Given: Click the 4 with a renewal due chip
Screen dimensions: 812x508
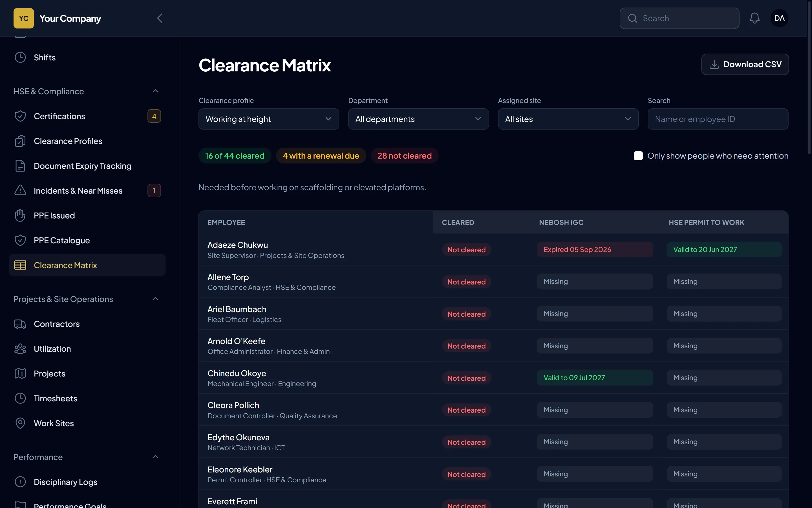Looking at the screenshot, I should [321, 156].
